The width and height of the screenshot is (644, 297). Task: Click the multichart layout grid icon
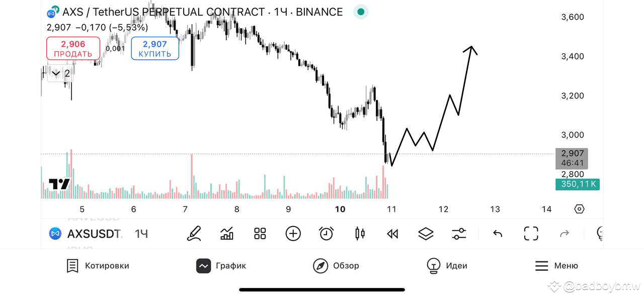click(x=260, y=234)
